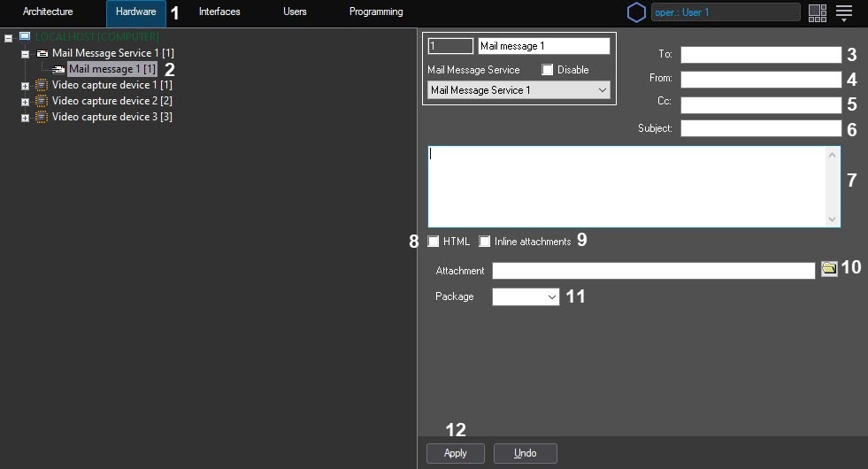Image resolution: width=868 pixels, height=469 pixels.
Task: Select Mail message 1 [1] in tree
Action: pos(111,69)
